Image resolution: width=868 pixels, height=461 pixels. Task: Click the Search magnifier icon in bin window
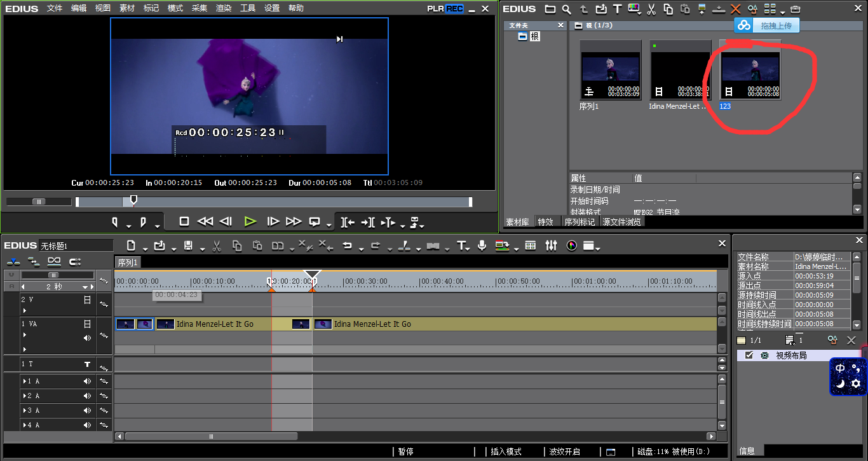pyautogui.click(x=566, y=9)
